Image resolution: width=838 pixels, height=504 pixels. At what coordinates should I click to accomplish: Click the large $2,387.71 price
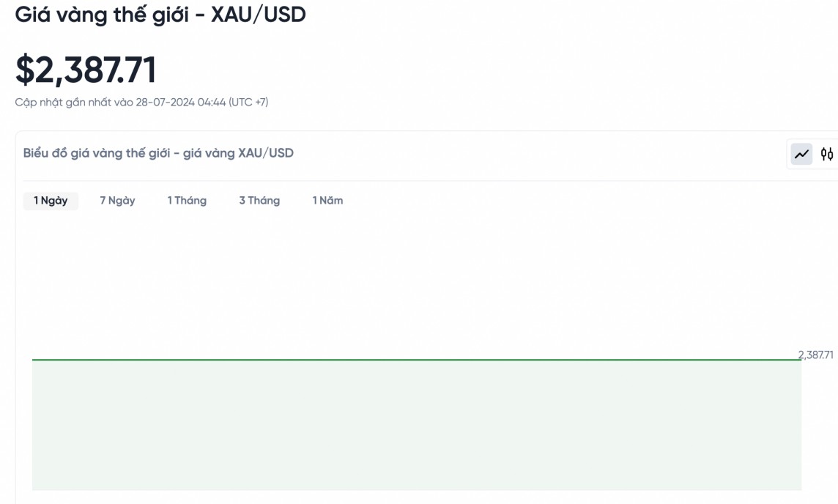pos(86,70)
